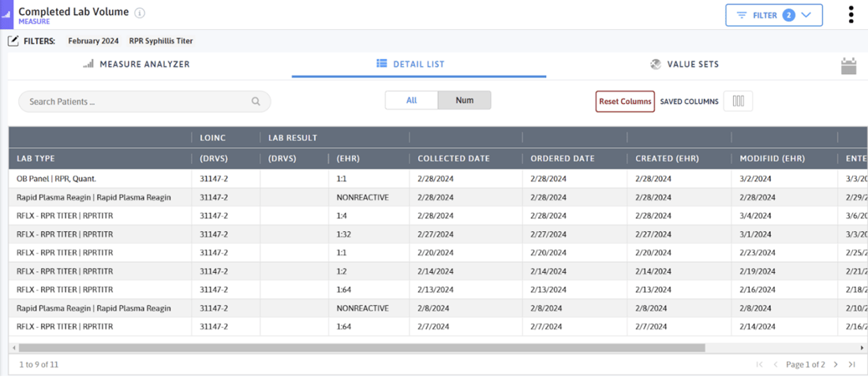868x384 pixels.
Task: Click the Reset Columns button
Action: [625, 102]
